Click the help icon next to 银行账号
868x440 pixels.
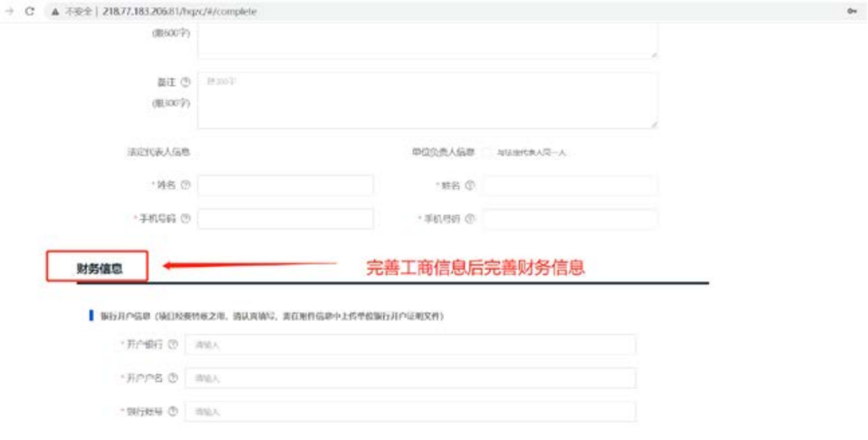pyautogui.click(x=173, y=412)
